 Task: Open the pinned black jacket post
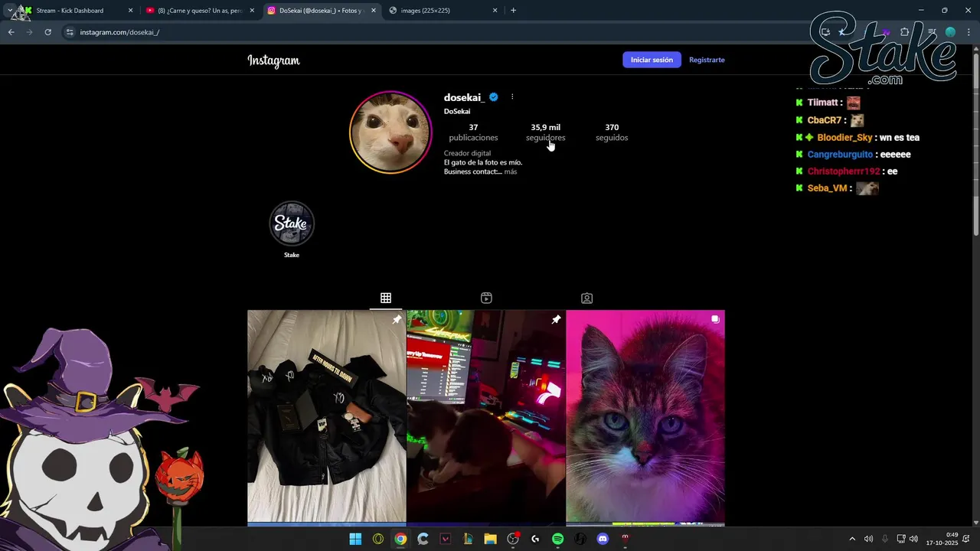[x=326, y=417]
